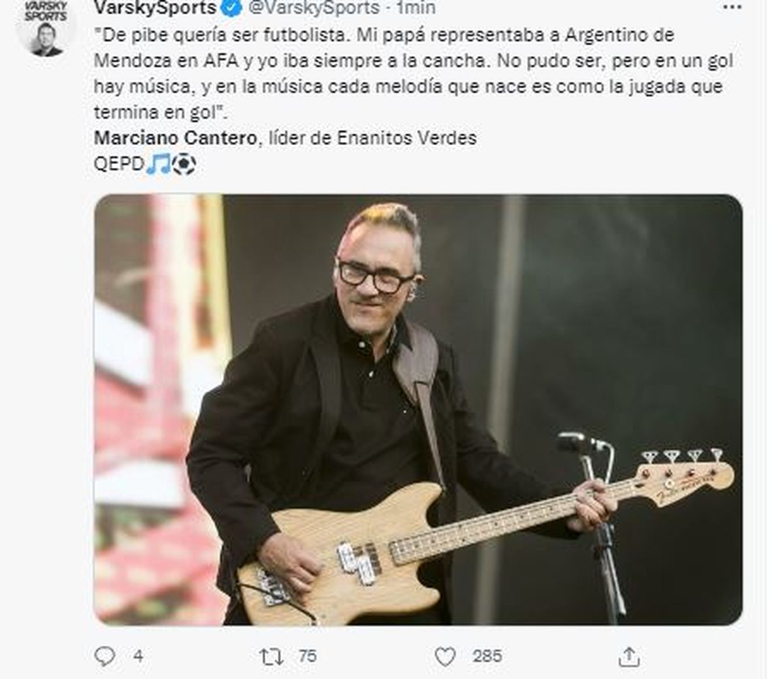Like the tweet with the heart icon
The image size is (784, 679).
pyautogui.click(x=445, y=656)
